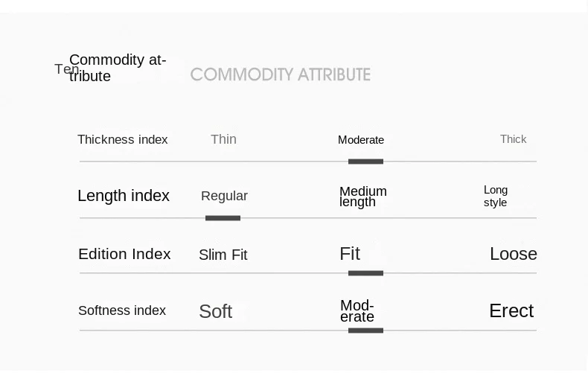Screen dimensions: 588x373
Task: Choose Fit in the Edition Index row
Action: pos(350,254)
